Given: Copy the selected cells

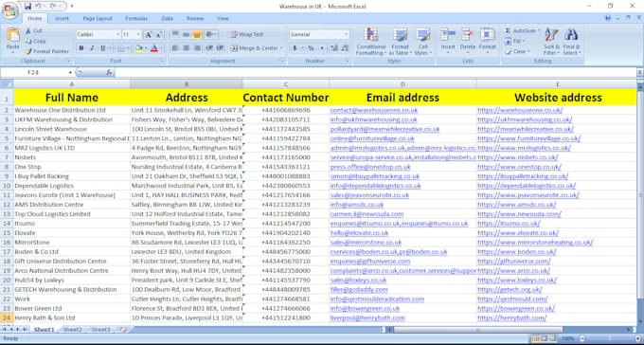Looking at the screenshot, I should click(x=36, y=41).
